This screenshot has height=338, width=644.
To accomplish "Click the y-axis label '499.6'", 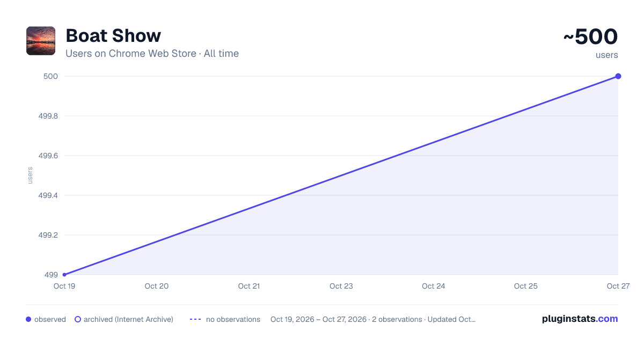I will 48,156.
